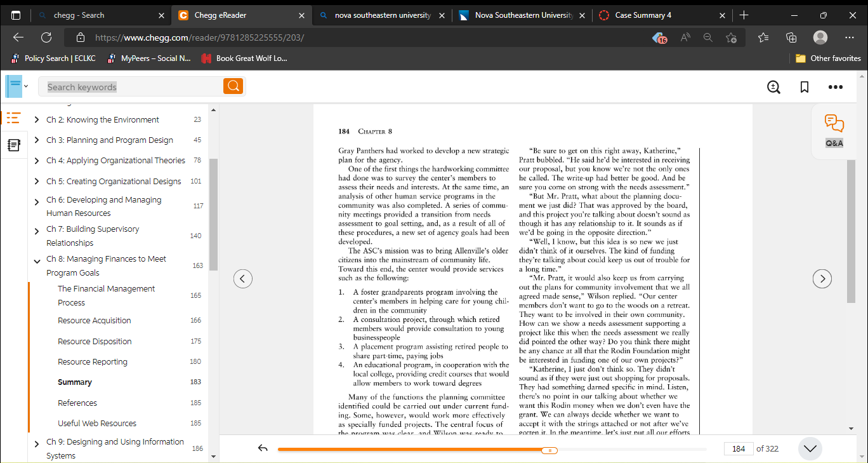Add a new browser tab

[x=744, y=15]
